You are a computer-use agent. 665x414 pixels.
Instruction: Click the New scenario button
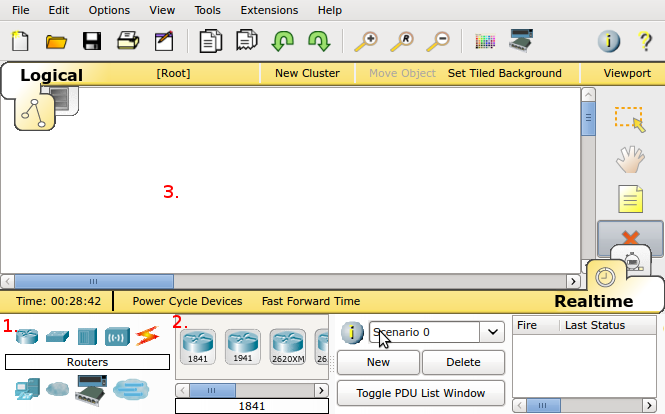tap(378, 362)
